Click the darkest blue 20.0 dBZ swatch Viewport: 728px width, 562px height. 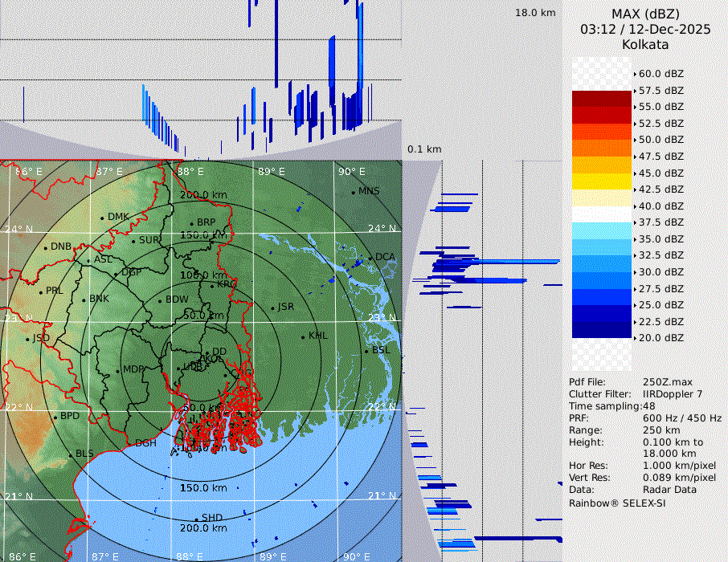[602, 330]
